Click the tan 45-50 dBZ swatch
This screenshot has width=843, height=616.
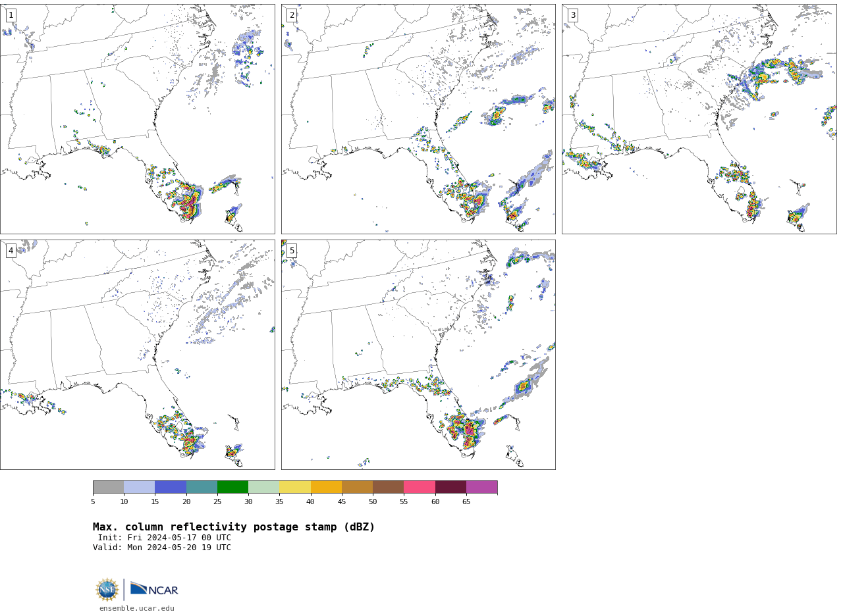(357, 487)
